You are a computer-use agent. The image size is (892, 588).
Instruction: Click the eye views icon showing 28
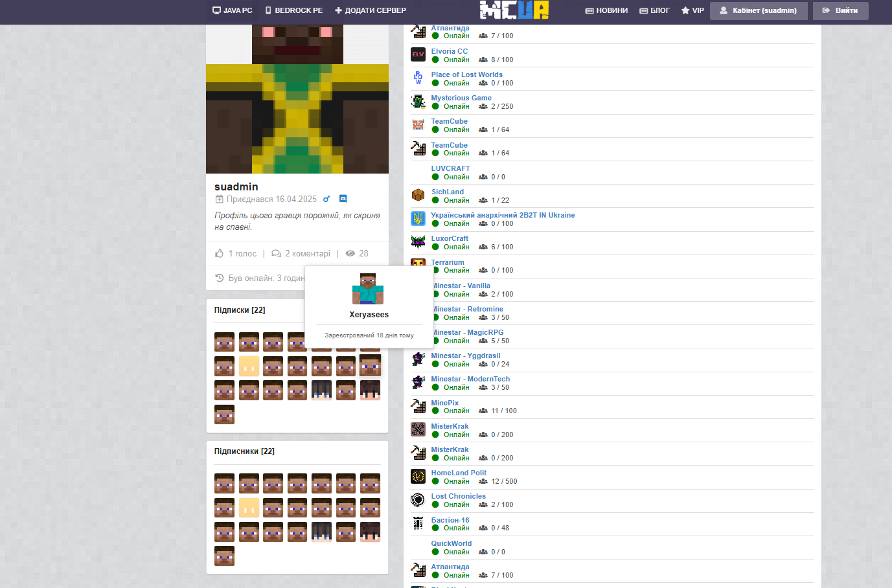pyautogui.click(x=350, y=253)
